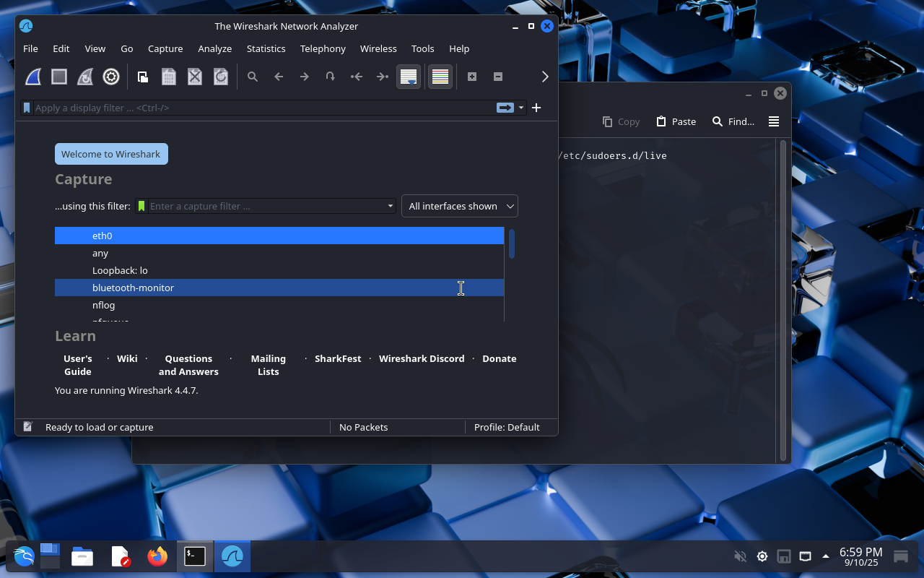924x578 pixels.
Task: Open the User's Guide link
Action: coord(78,365)
